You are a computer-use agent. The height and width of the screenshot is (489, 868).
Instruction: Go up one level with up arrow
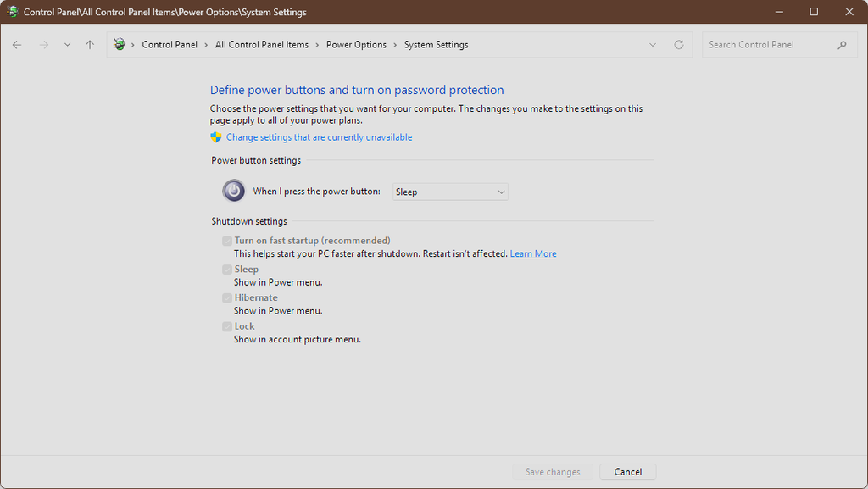coord(90,45)
